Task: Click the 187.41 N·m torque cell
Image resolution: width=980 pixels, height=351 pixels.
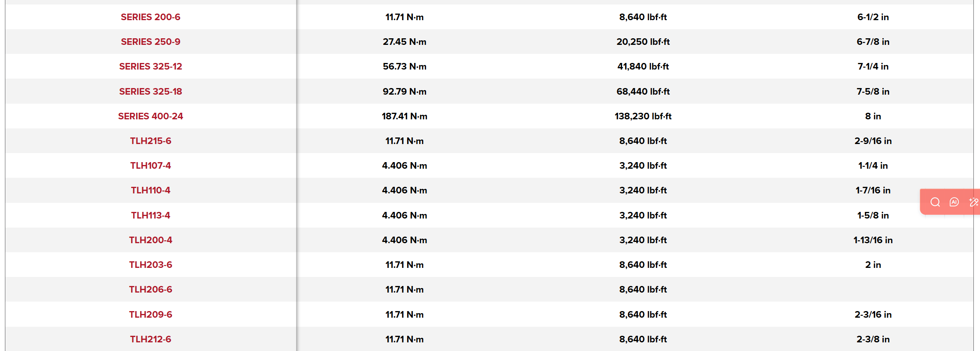Action: (x=404, y=116)
